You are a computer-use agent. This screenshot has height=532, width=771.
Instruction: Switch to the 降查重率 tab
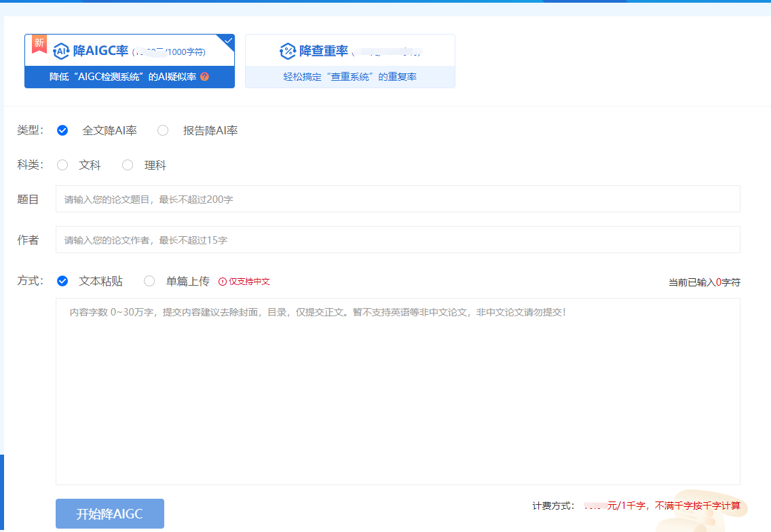pos(350,61)
